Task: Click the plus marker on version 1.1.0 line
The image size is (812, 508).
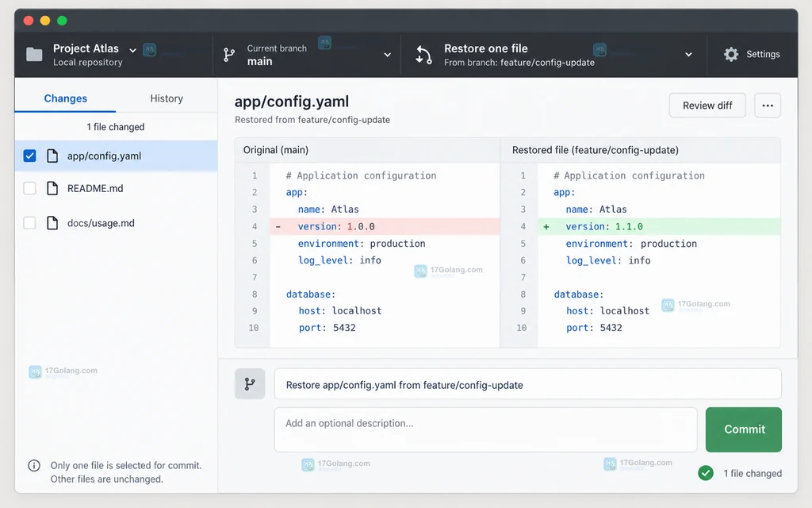Action: [546, 226]
